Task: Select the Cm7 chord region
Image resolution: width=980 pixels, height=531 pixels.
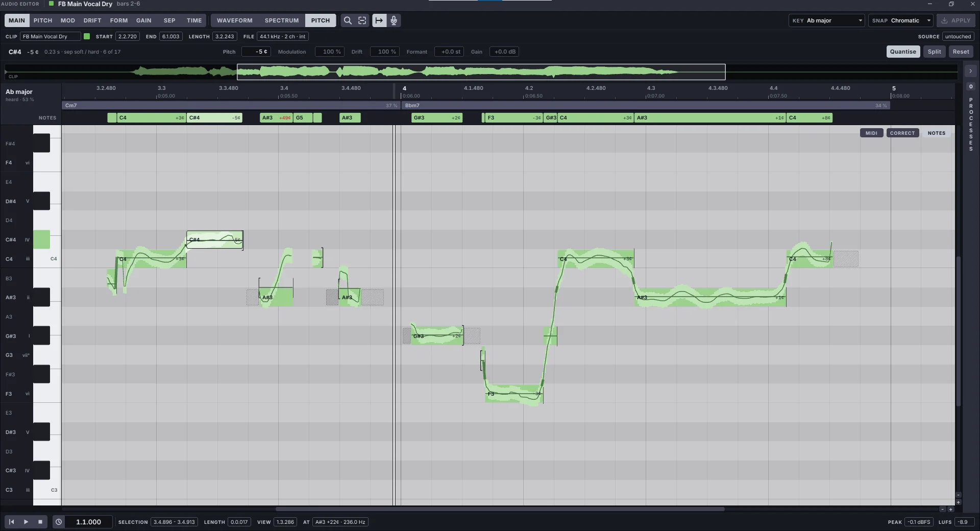Action: click(231, 106)
